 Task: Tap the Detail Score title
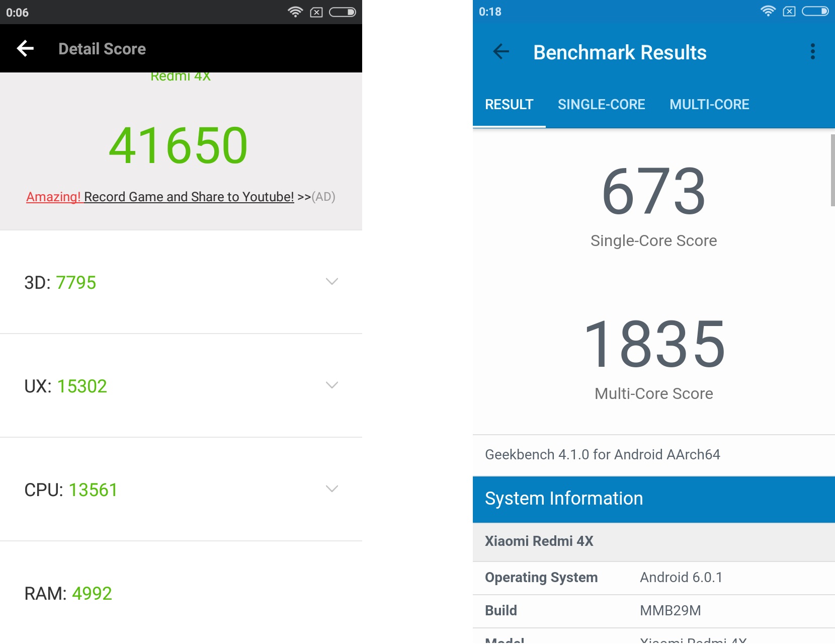point(102,49)
